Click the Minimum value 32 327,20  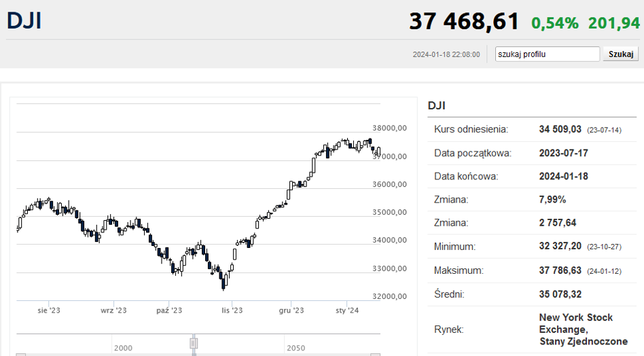pyautogui.click(x=560, y=247)
